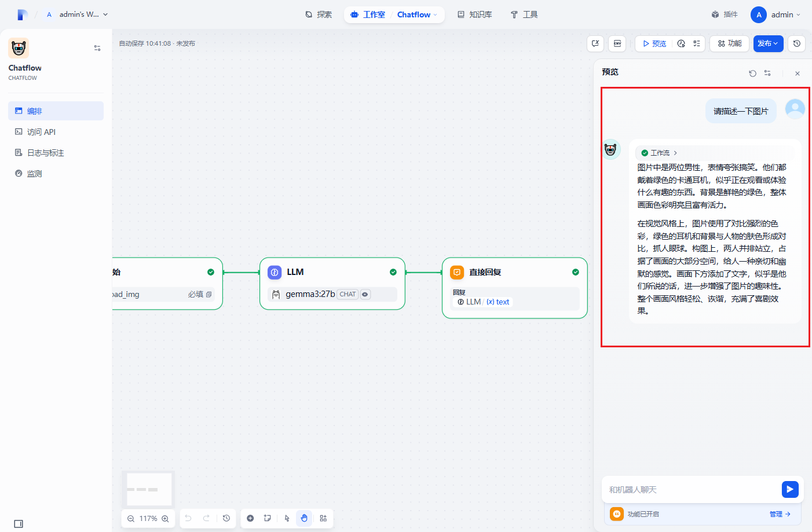Viewport: 812px width, 532px height.
Task: Click the LLM / text variable tag
Action: pyautogui.click(x=484, y=302)
